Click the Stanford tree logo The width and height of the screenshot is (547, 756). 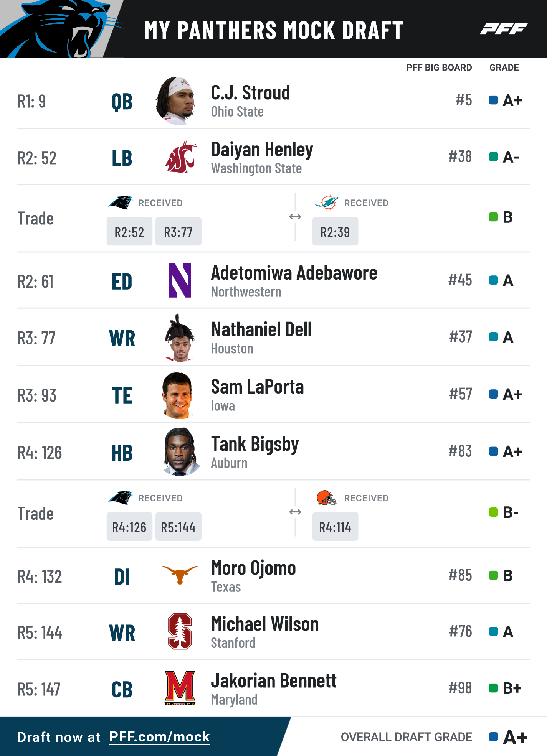pos(180,631)
